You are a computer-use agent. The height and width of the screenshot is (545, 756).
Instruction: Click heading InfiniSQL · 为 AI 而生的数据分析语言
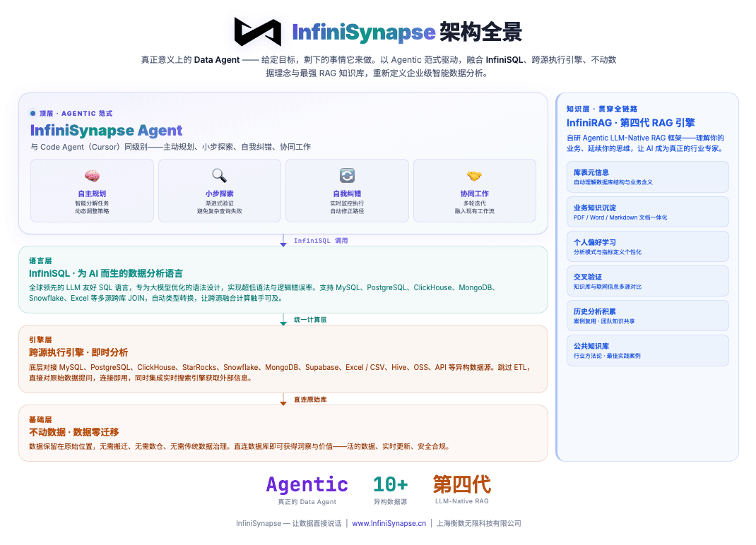pos(105,273)
